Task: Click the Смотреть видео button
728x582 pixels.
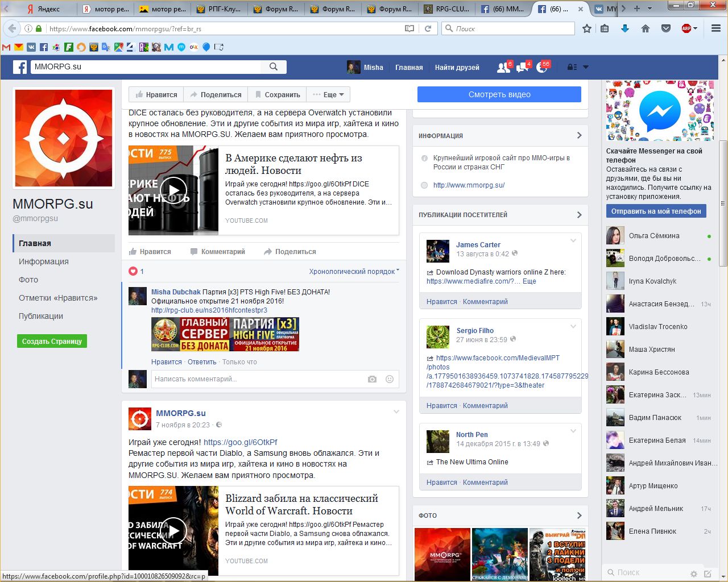Action: pyautogui.click(x=499, y=94)
